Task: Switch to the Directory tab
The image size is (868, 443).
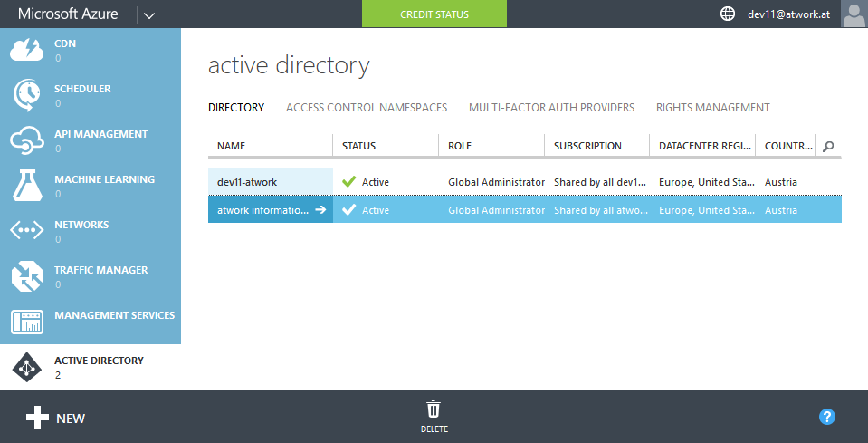Action: 236,108
